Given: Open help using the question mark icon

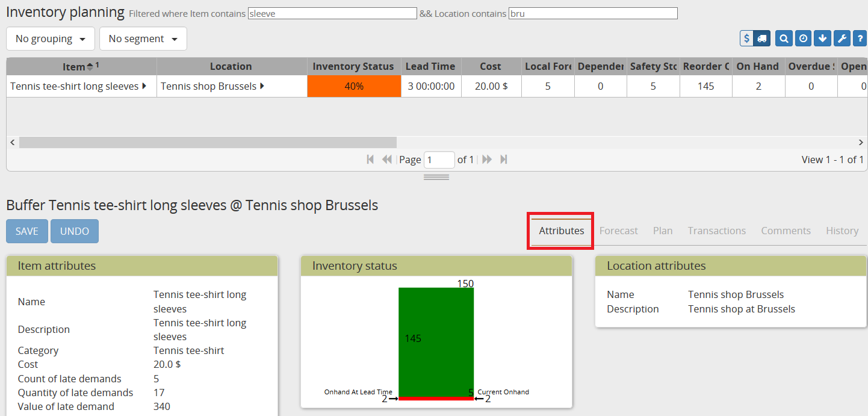Looking at the screenshot, I should (860, 38).
